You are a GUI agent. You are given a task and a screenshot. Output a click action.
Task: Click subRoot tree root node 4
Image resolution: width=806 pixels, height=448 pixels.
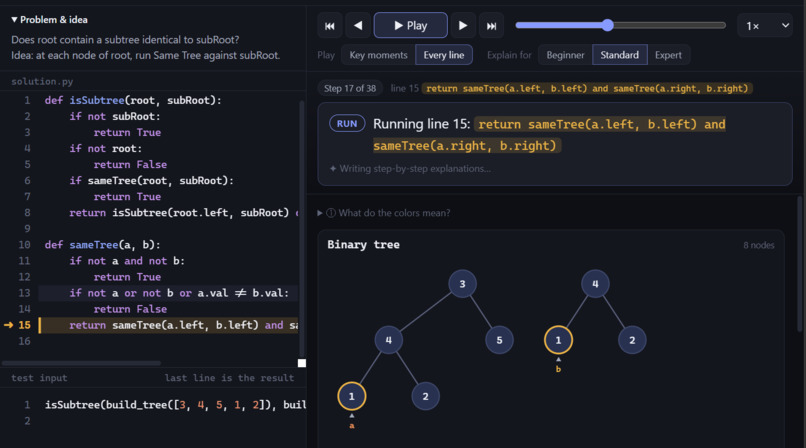tap(595, 284)
